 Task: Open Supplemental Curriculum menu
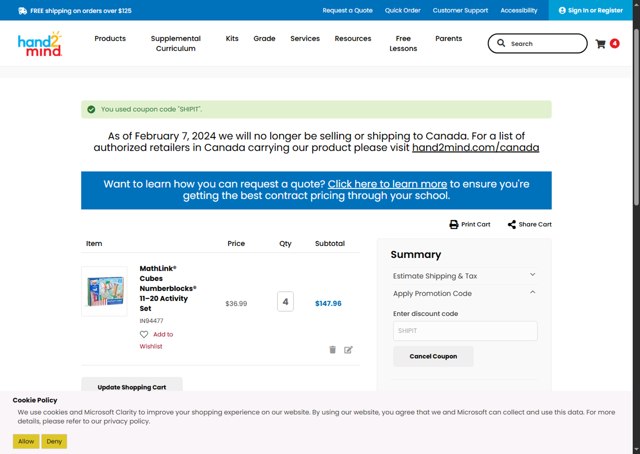pos(176,43)
